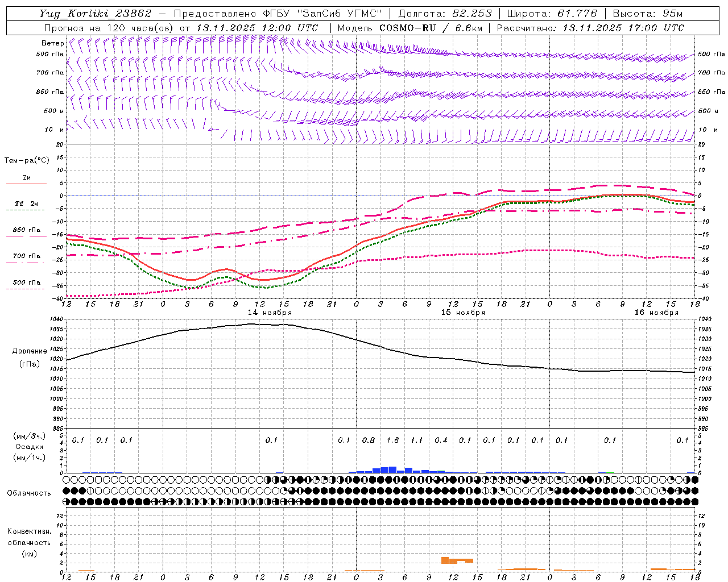Click the '14 ноября' date label

point(270,313)
